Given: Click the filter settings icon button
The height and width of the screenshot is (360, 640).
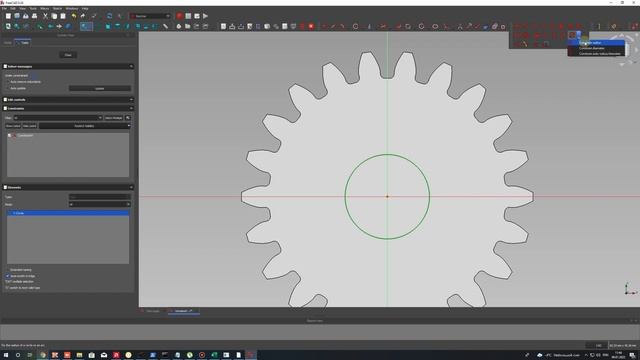Looking at the screenshot, I should tap(128, 118).
